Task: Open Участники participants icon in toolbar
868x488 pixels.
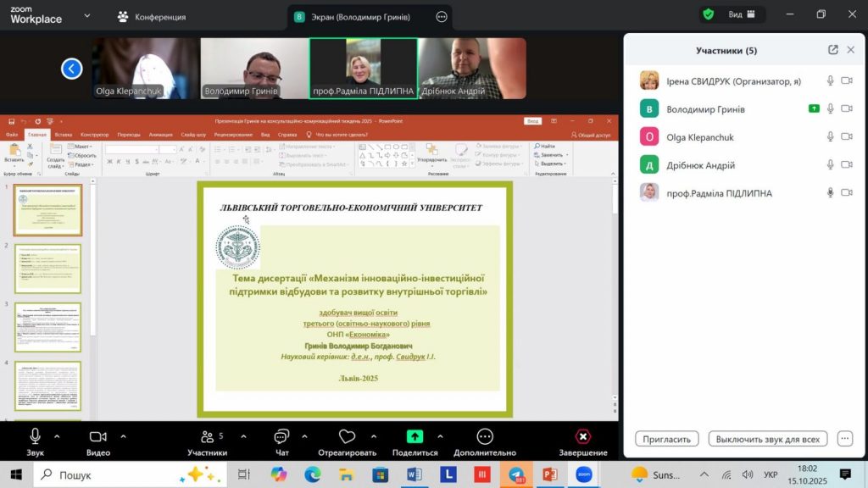Action: (x=208, y=436)
